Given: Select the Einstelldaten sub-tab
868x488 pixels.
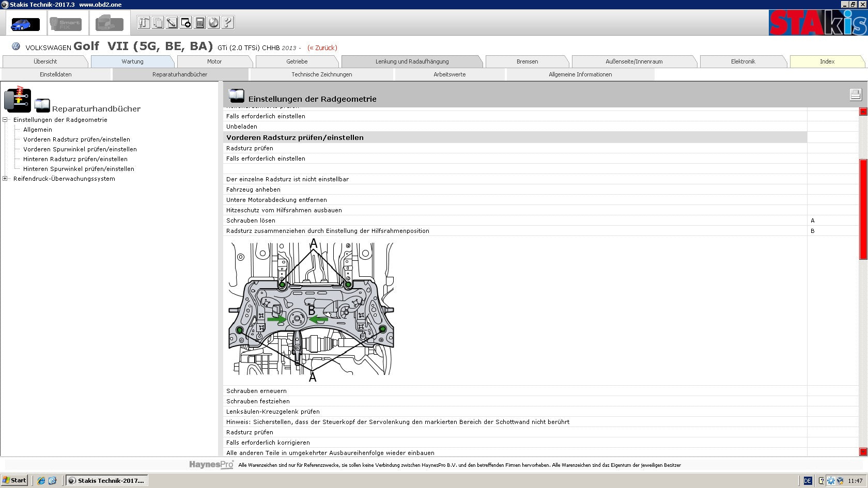Looking at the screenshot, I should point(56,74).
